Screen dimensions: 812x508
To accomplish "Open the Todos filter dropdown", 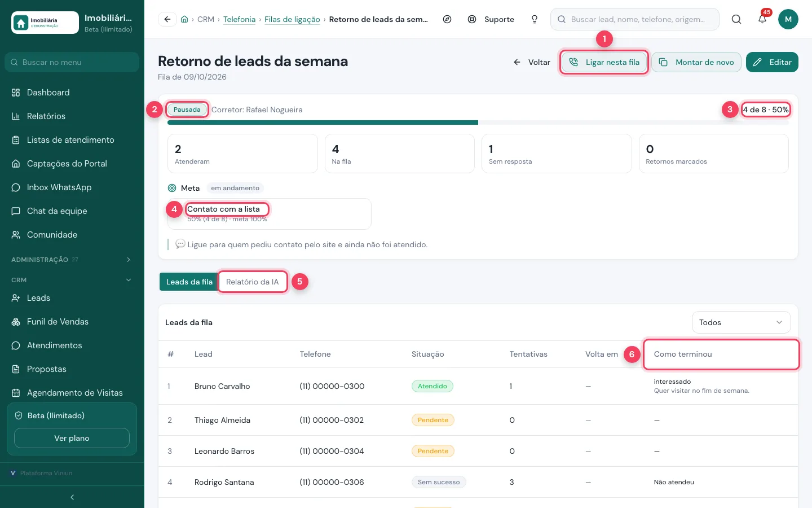I will [741, 322].
